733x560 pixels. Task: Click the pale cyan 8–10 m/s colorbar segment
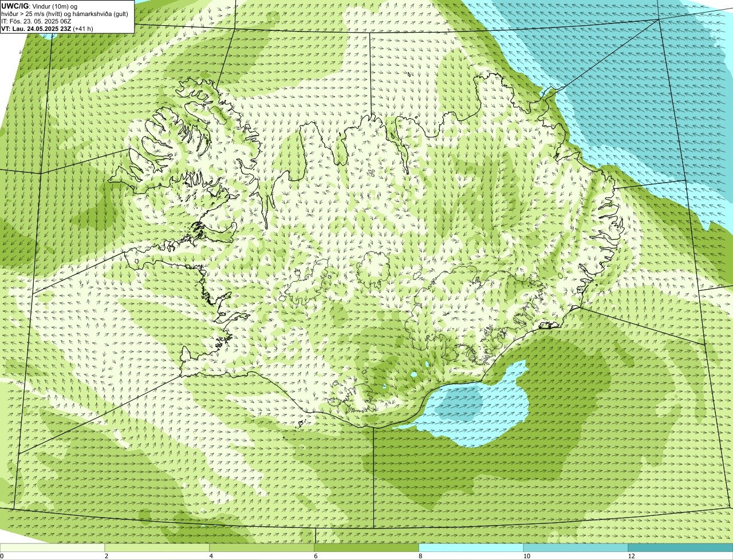pos(472,547)
